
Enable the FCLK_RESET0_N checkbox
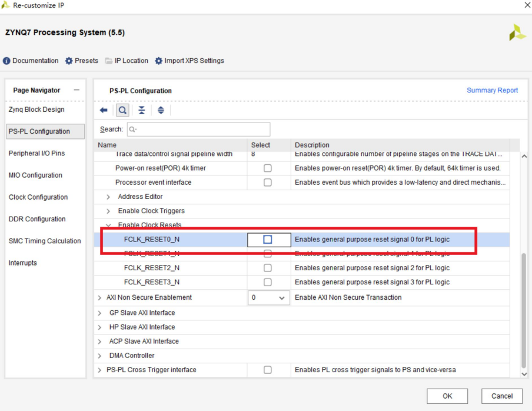pos(268,240)
